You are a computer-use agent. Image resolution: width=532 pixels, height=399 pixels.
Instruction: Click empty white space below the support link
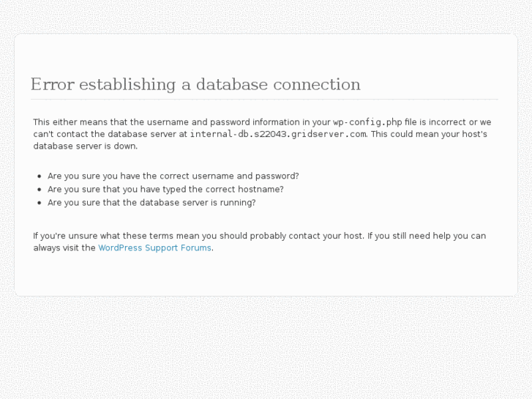[x=264, y=275]
